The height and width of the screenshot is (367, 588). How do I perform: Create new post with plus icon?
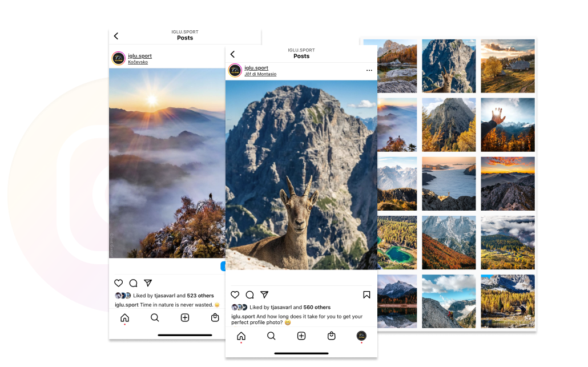tap(301, 336)
